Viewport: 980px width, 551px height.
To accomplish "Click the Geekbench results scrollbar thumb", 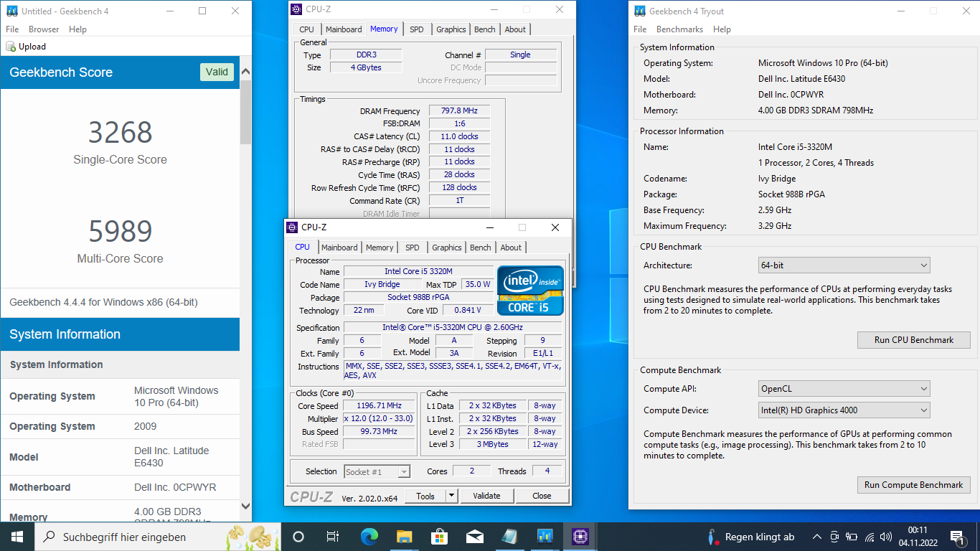I will [x=245, y=111].
